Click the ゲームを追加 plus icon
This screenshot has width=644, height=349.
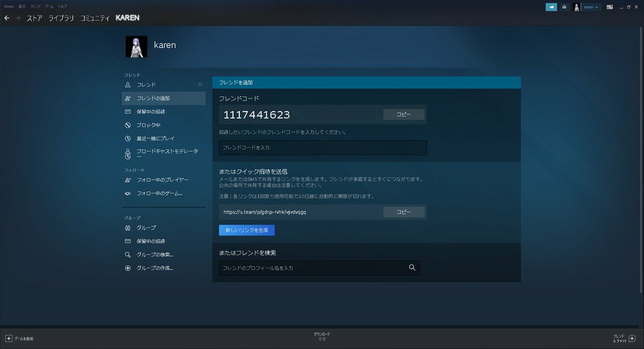tap(9, 338)
